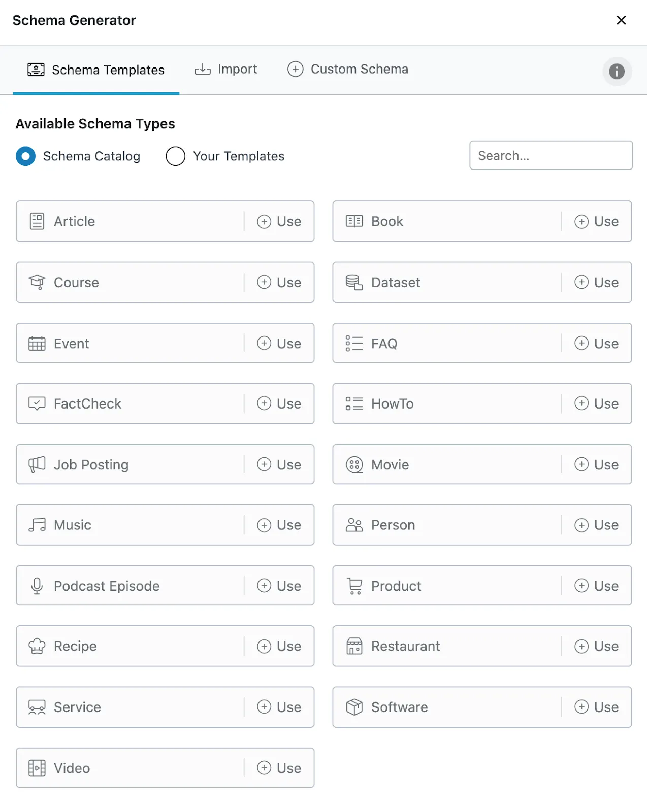This screenshot has width=647, height=812.
Task: Click the FAQ list icon
Action: coord(354,344)
